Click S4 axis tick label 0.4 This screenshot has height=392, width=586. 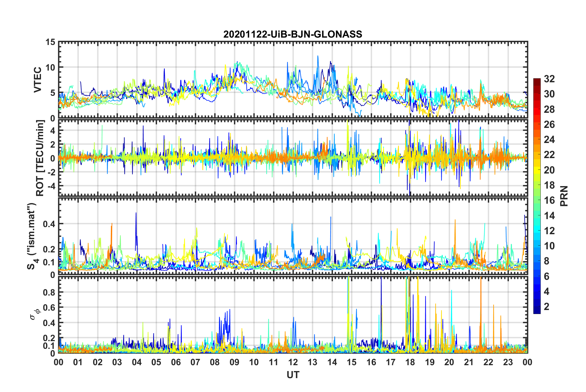pos(49,224)
